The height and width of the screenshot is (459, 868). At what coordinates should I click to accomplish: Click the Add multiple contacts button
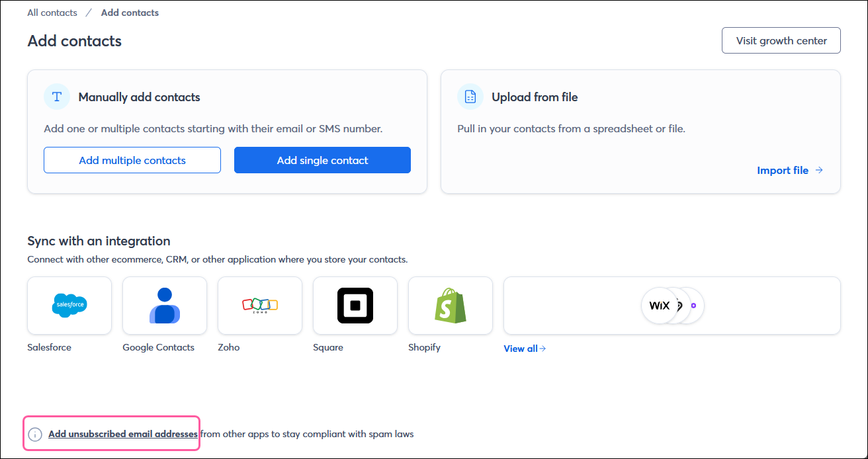tap(132, 160)
